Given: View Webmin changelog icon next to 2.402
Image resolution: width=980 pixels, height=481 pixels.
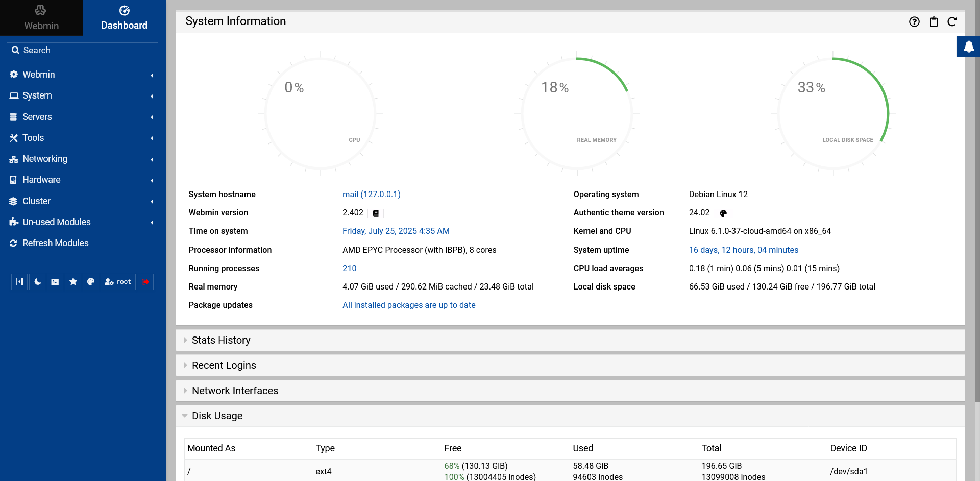Looking at the screenshot, I should click(376, 213).
